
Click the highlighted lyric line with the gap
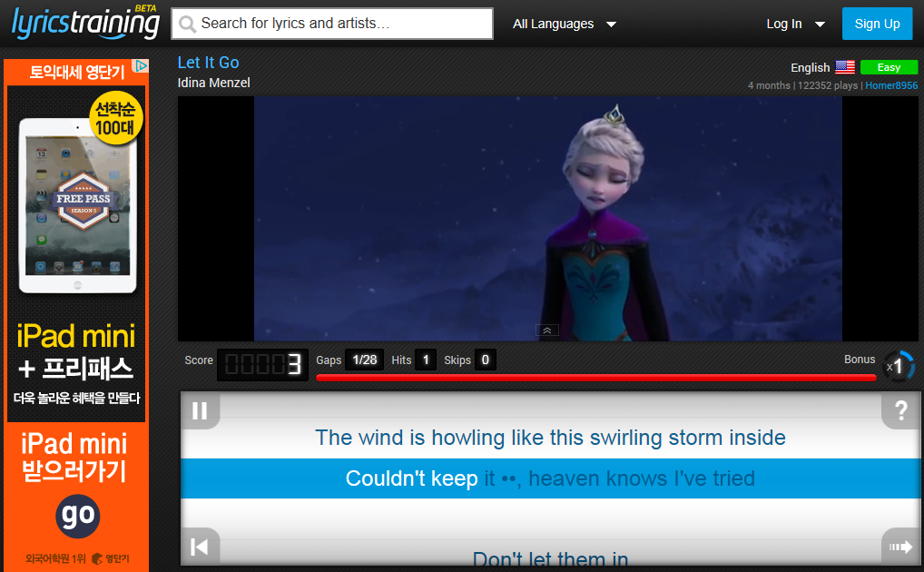pyautogui.click(x=550, y=478)
